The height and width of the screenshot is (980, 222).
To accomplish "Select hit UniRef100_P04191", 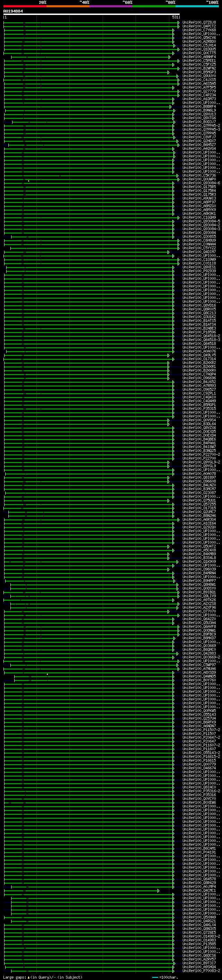I will coord(199,852).
